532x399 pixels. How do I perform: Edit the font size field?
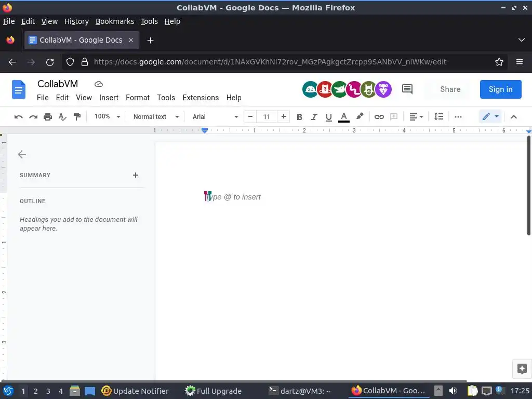267,117
